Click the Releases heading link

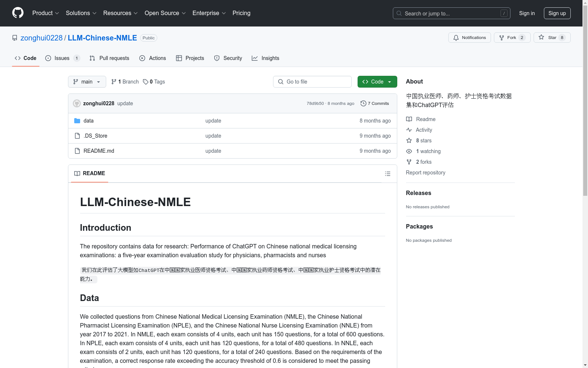click(x=419, y=193)
